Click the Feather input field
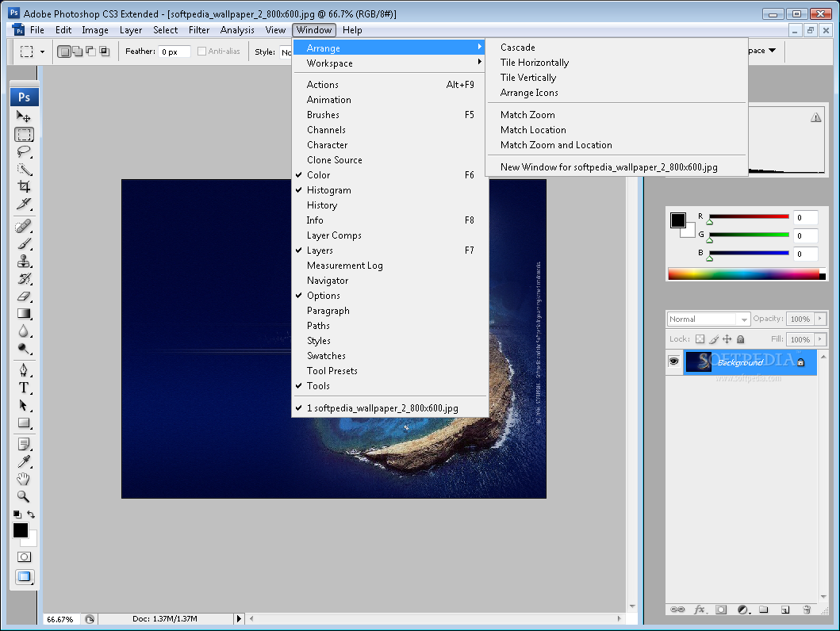Viewport: 840px width, 631px height. click(x=174, y=52)
